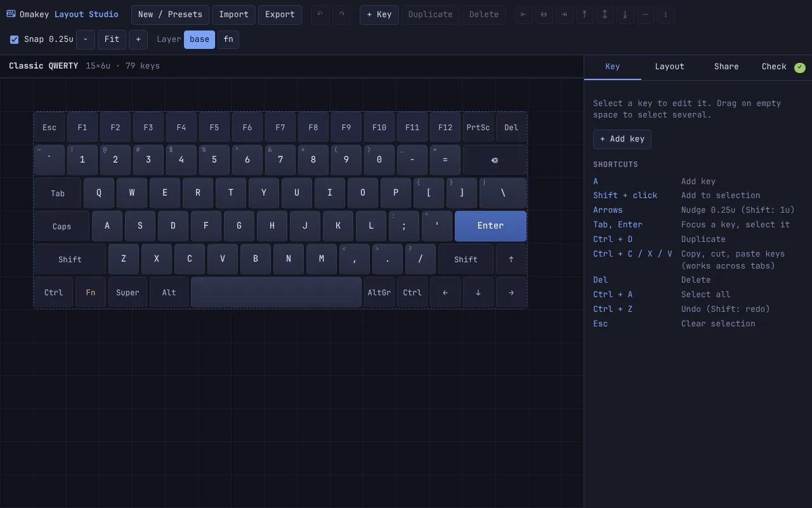Zoom out with the minus button
Viewport: 812px width, 508px height.
point(86,39)
